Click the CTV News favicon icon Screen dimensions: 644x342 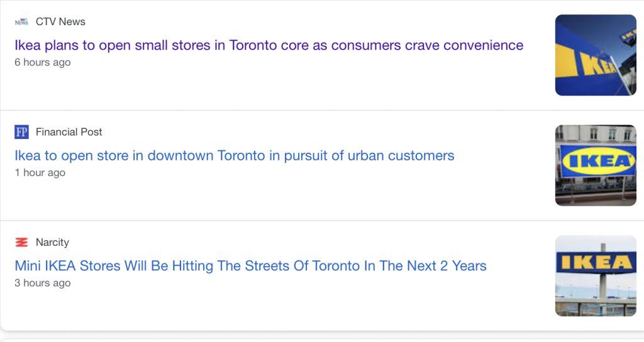click(21, 22)
